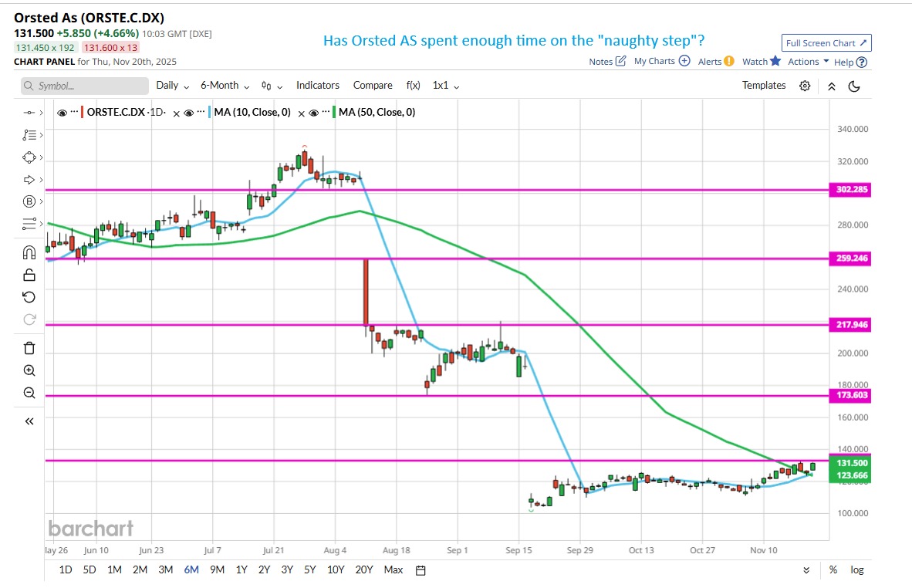Zoom out with the magnifier minus icon
This screenshot has width=912, height=588.
pos(29,393)
